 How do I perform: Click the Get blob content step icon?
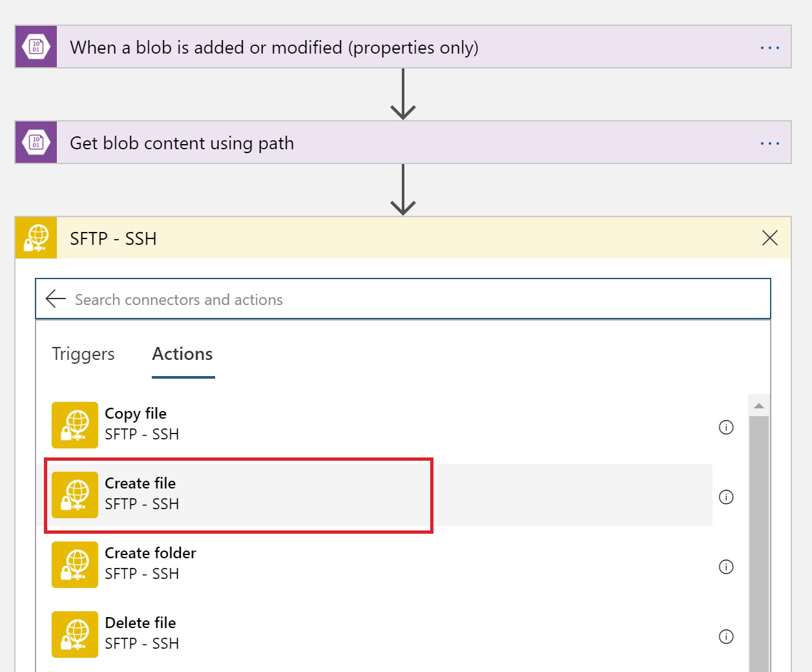(36, 143)
